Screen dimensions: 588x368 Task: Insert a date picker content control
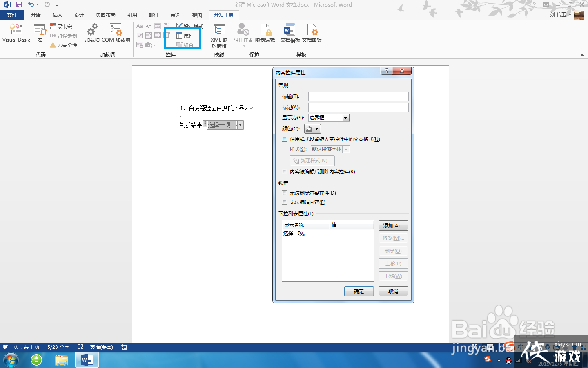click(x=167, y=36)
